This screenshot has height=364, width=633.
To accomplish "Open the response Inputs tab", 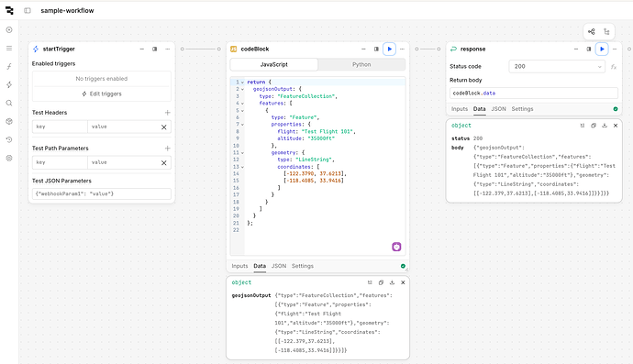I will pos(460,109).
